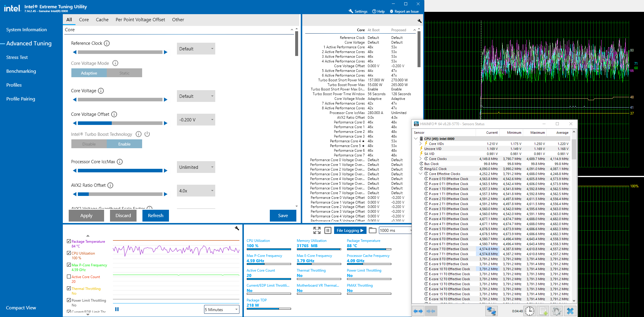
Task: Increase AVX2 Ratio Offset with right arrow
Action: 166,194
